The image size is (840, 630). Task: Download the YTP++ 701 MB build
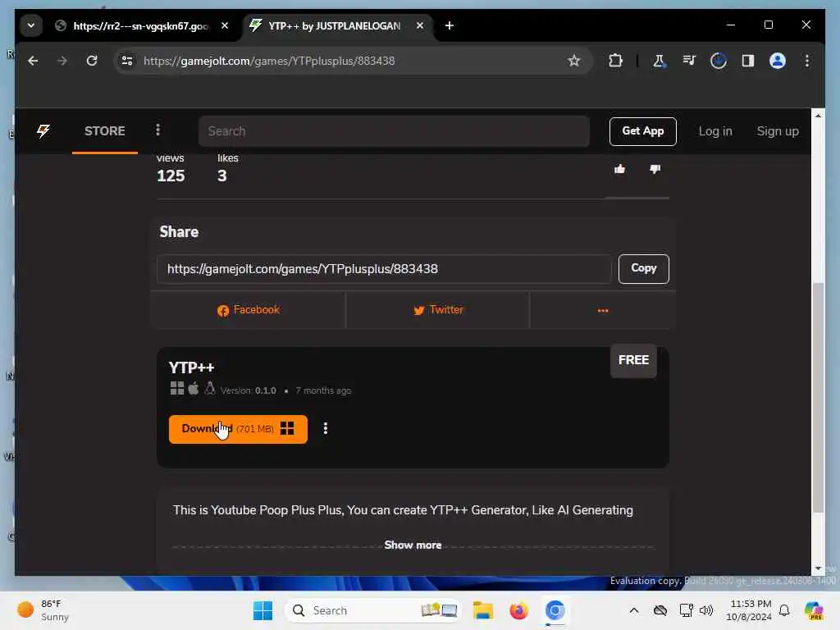pos(238,429)
